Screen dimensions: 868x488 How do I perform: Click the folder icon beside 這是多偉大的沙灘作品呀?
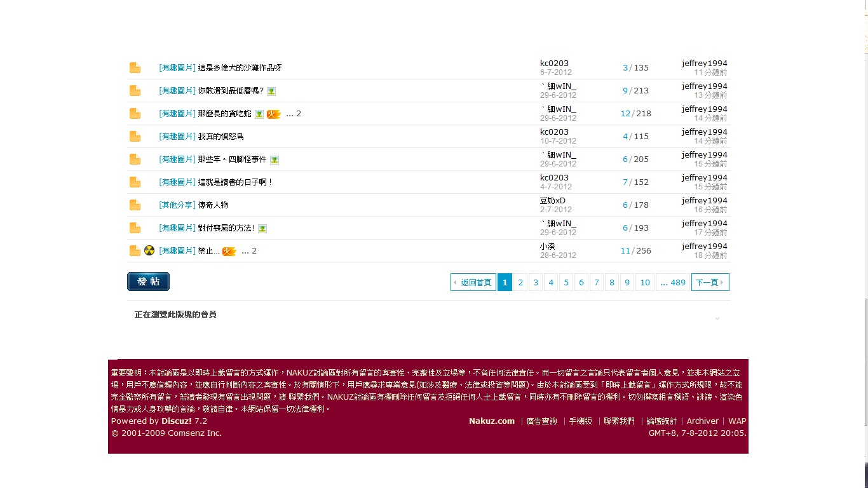point(135,68)
